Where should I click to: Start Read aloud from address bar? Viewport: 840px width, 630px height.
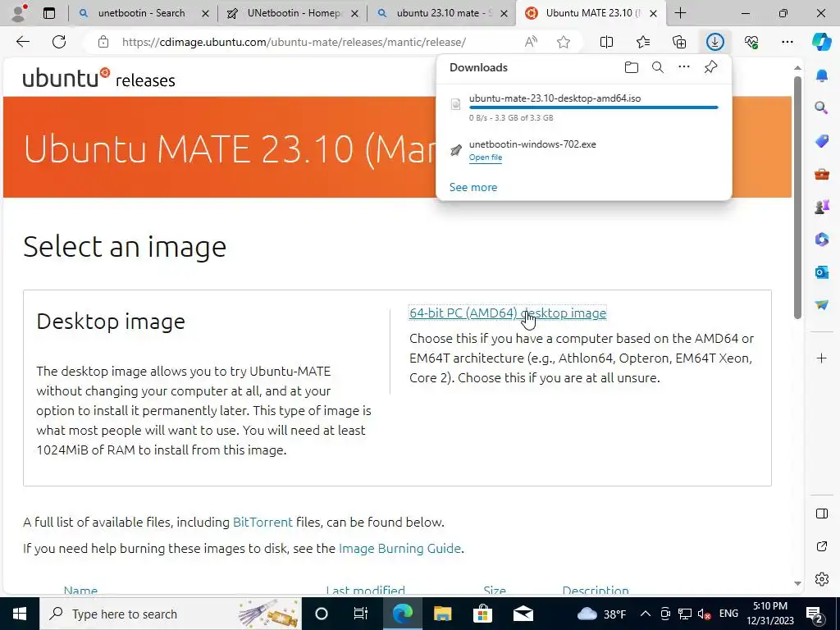point(531,42)
